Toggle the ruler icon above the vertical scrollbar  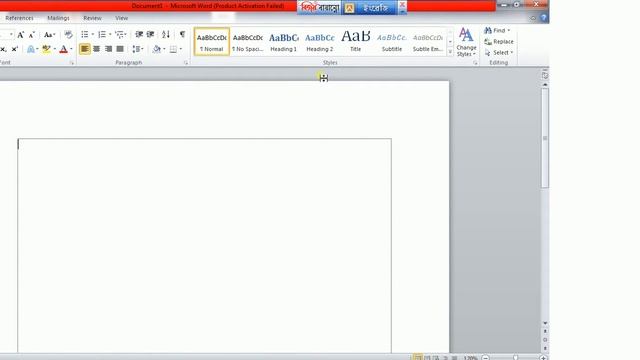tap(545, 76)
